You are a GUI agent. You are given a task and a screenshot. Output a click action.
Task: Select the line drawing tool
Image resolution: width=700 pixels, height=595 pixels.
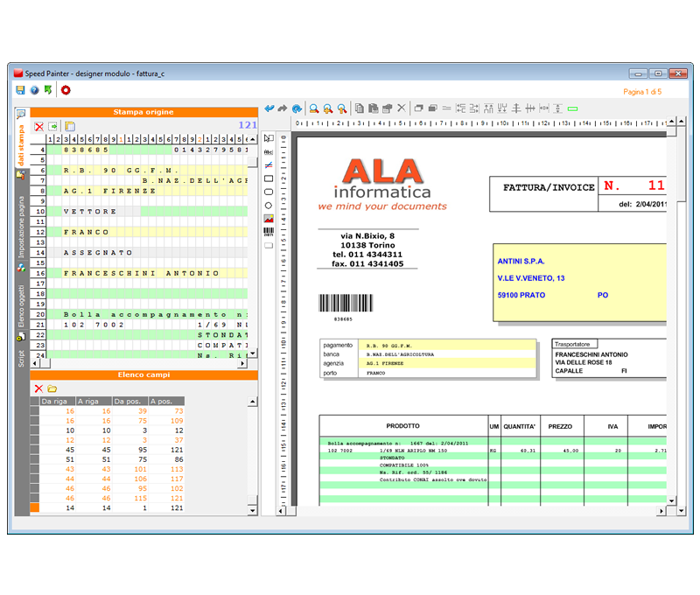coord(269,165)
